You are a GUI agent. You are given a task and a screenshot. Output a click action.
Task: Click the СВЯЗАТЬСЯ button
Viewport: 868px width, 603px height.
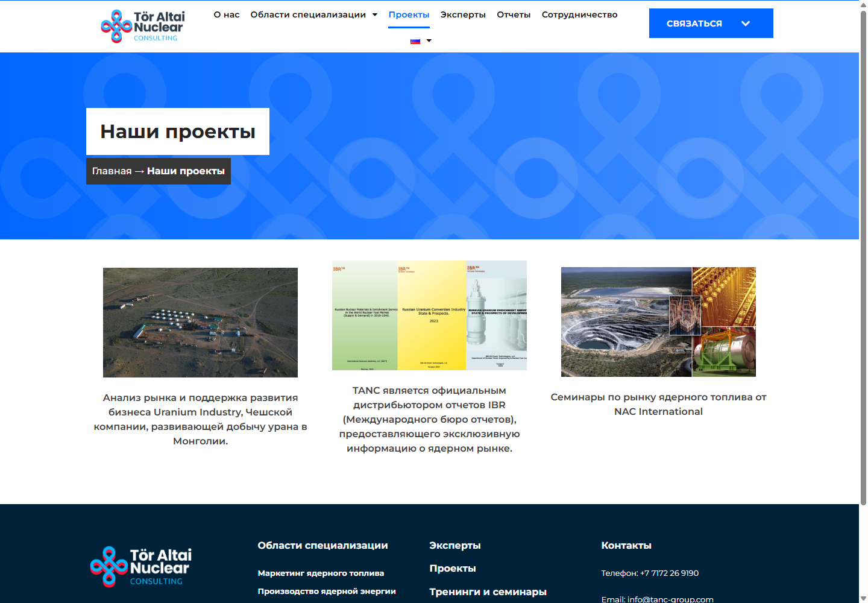pyautogui.click(x=711, y=24)
